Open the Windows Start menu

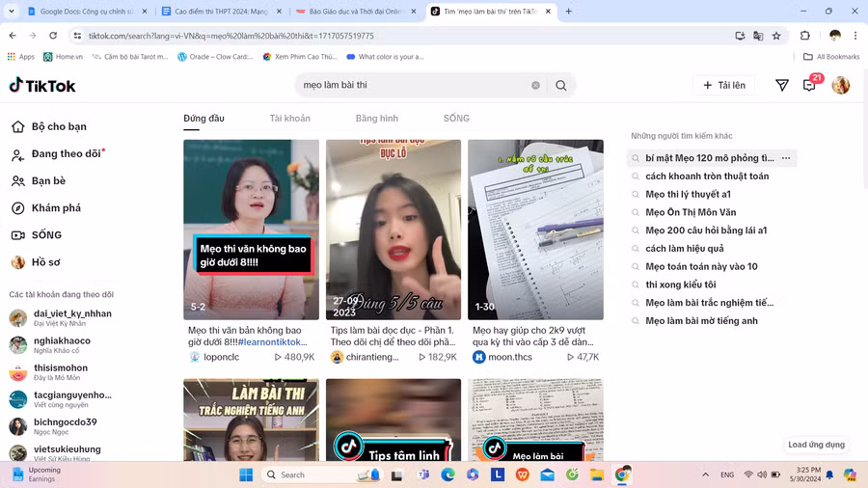[x=246, y=474]
